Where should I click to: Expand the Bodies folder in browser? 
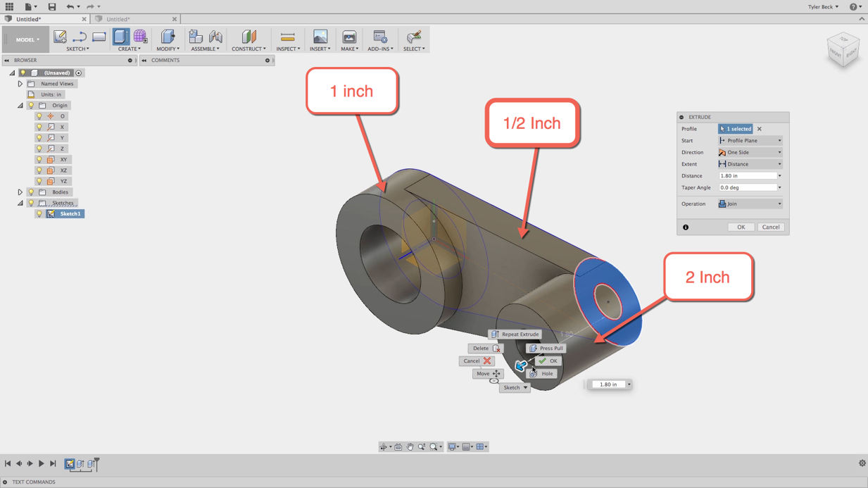20,192
